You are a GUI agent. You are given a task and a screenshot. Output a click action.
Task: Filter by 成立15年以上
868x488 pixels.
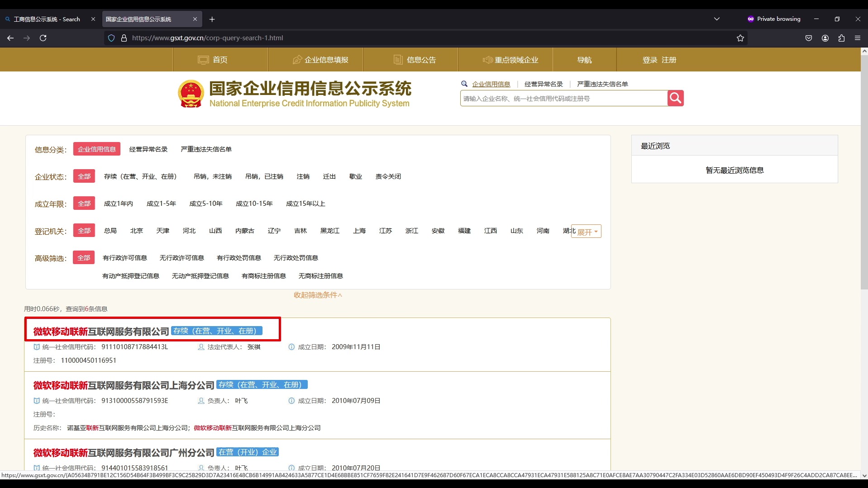[305, 204]
